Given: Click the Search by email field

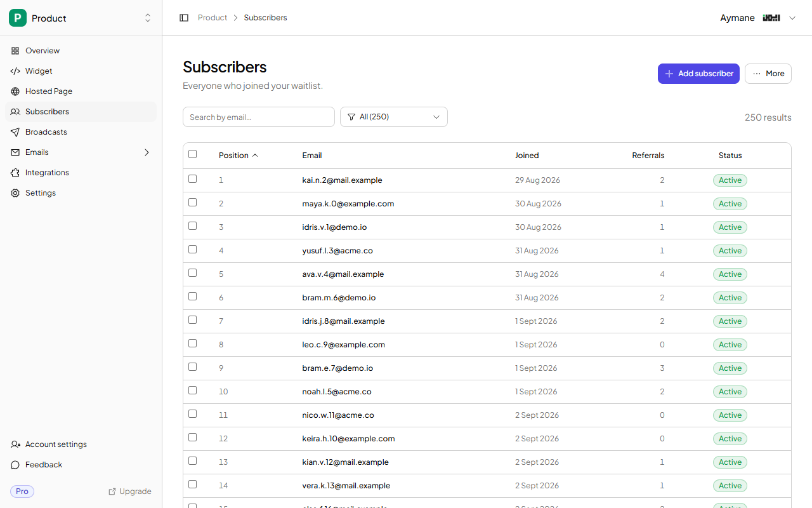Looking at the screenshot, I should point(259,117).
